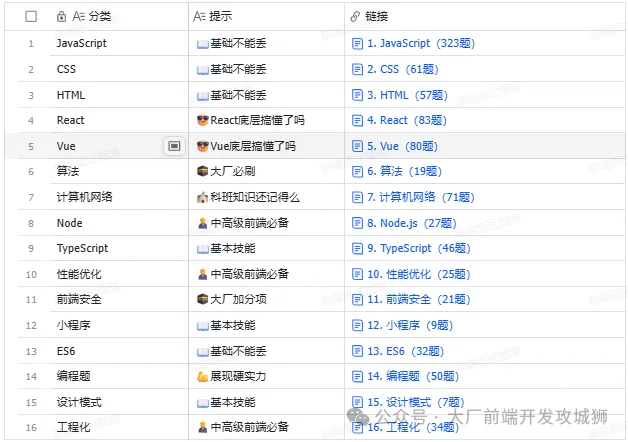Select the 前端安全 category cell
Viewport: 628px width, 442px height.
click(x=119, y=299)
